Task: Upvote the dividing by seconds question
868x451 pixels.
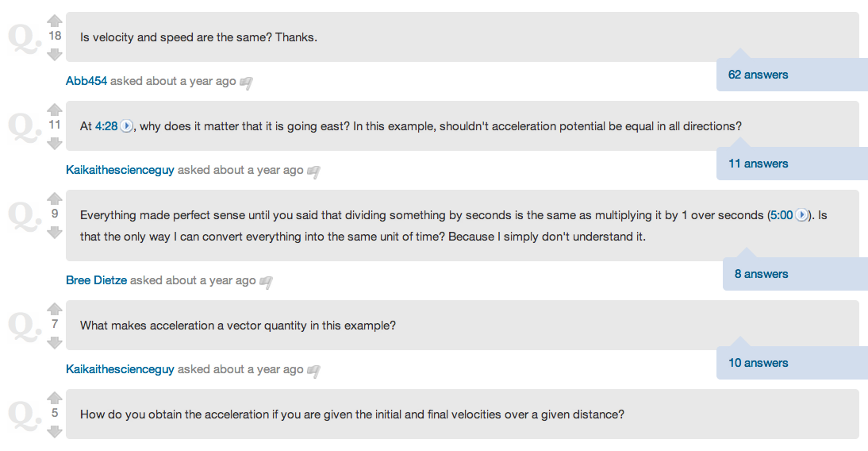Action: (x=55, y=199)
